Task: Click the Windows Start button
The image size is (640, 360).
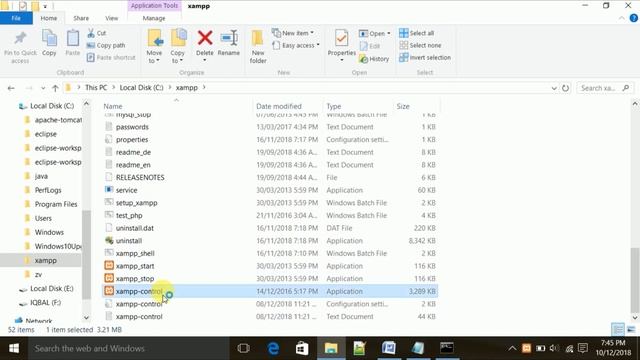Action: point(14,348)
